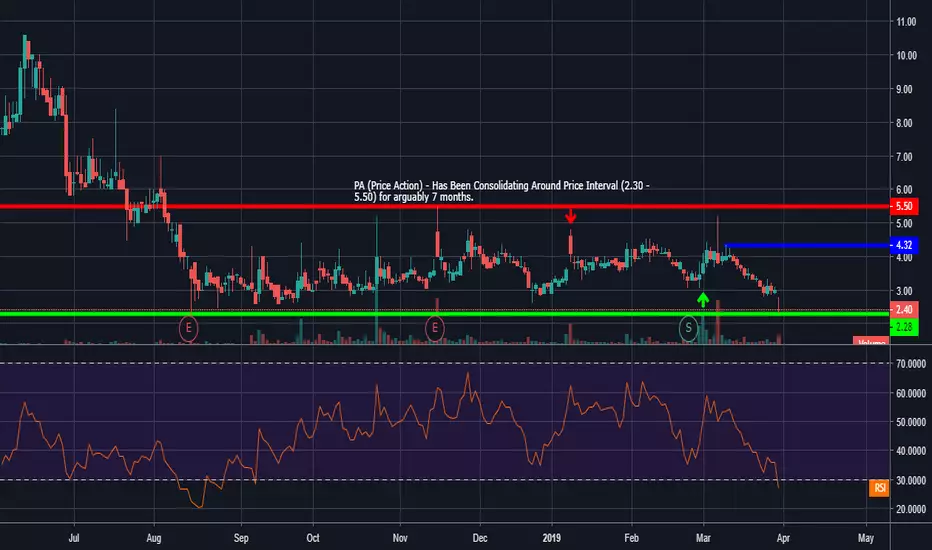The image size is (932, 550).
Task: Select the green 2.28 price label
Action: point(903,327)
